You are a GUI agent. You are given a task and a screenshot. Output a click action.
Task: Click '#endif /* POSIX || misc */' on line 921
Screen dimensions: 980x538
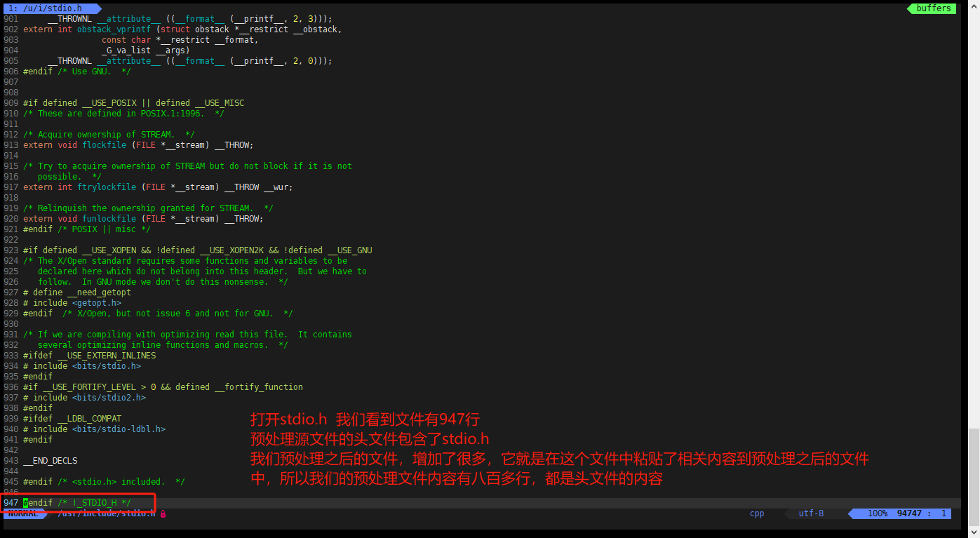click(87, 229)
